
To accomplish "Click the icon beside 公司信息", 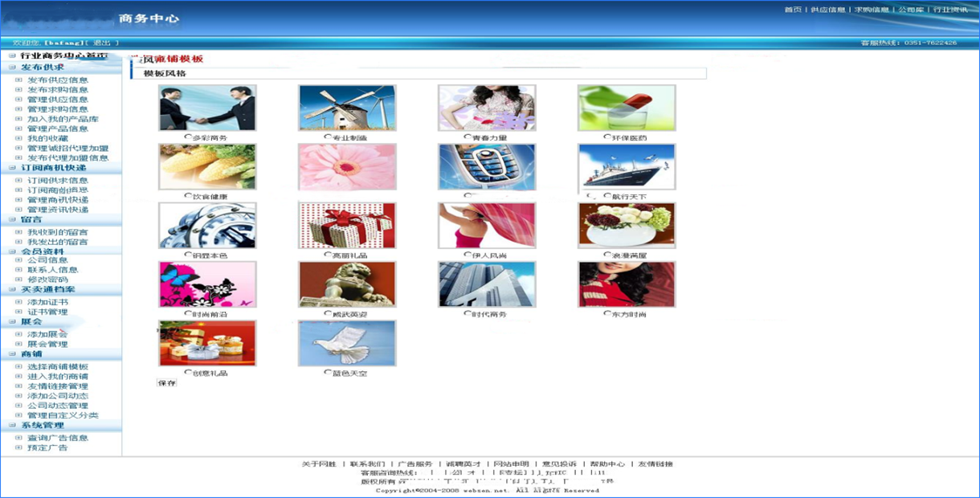I will pos(19,259).
